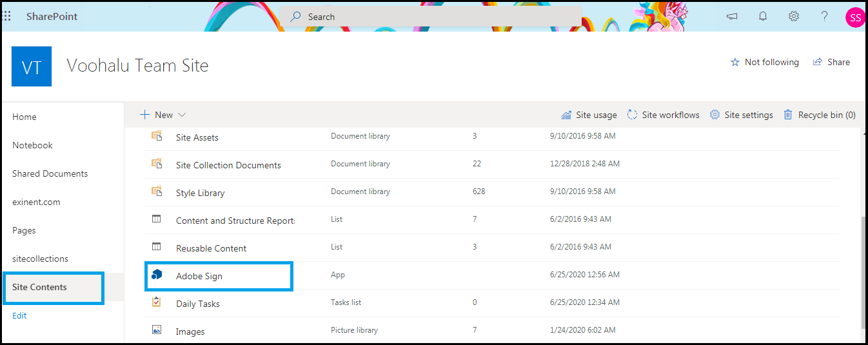Screen dimensions: 868x345
Task: Click the Tasks list type text
Action: tap(346, 302)
